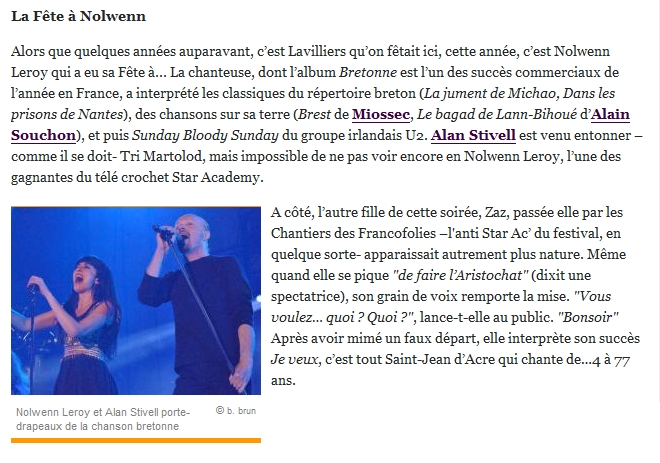This screenshot has height=463, width=660.
Task: Click the italic album title Bretonne
Action: [368, 72]
